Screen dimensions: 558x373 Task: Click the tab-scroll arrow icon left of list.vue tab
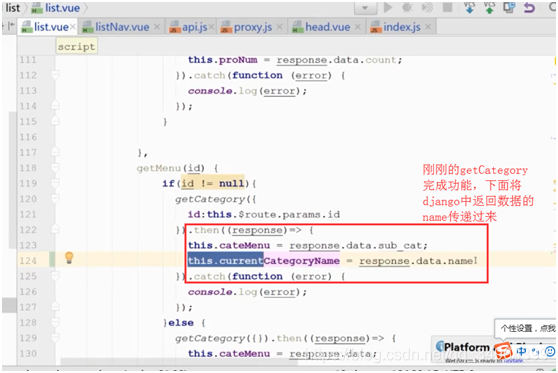coord(11,25)
